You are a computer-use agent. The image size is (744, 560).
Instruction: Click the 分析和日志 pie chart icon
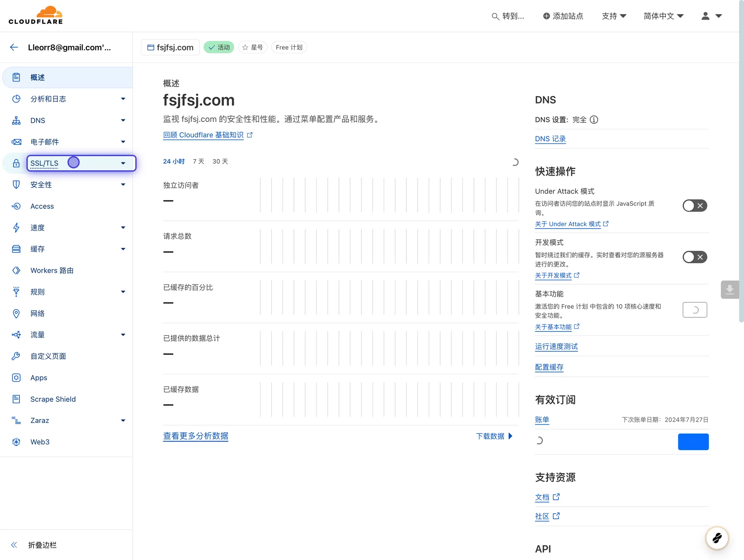(16, 99)
